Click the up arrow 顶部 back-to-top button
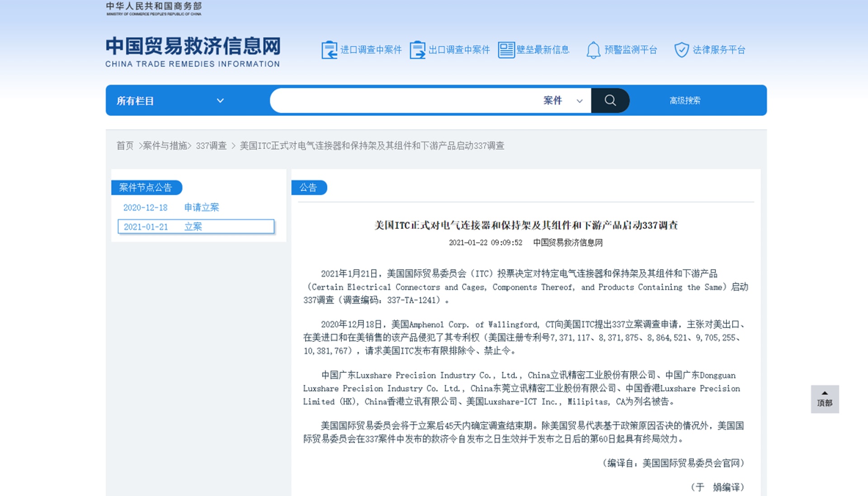The height and width of the screenshot is (496, 868). tap(825, 399)
